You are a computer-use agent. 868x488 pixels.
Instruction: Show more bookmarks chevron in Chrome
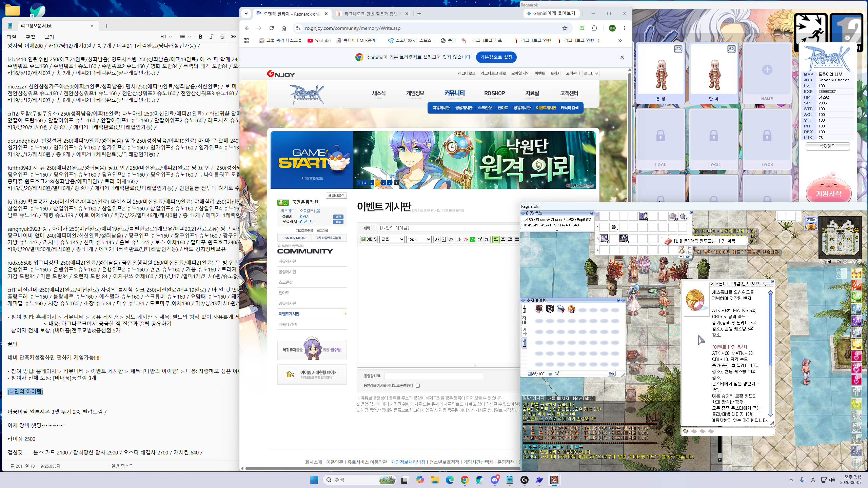point(620,40)
